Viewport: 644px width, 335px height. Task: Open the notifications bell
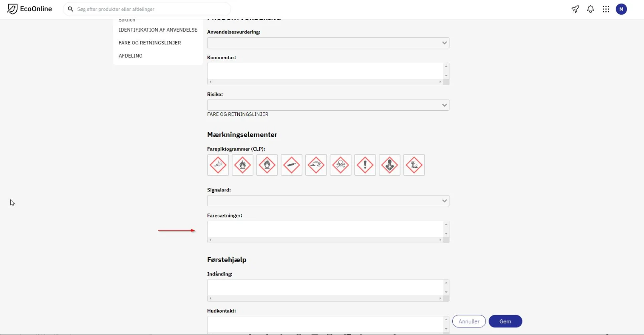590,9
